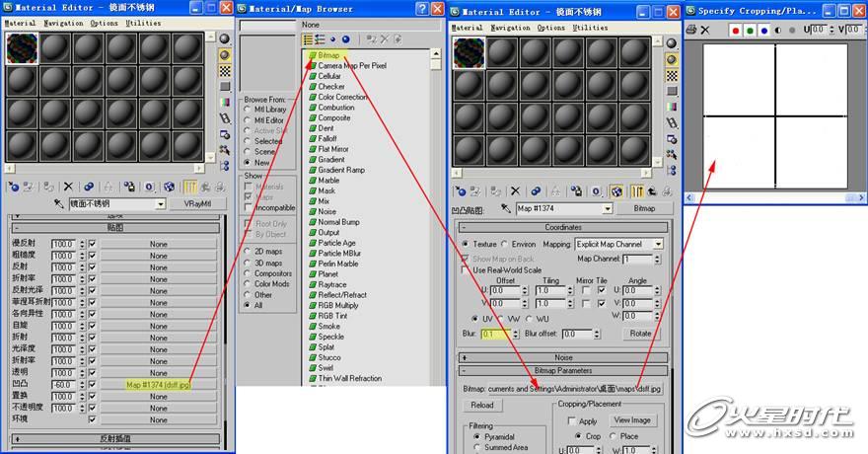Collapse the Coordinates rollout
The height and width of the screenshot is (454, 868).
(x=563, y=227)
